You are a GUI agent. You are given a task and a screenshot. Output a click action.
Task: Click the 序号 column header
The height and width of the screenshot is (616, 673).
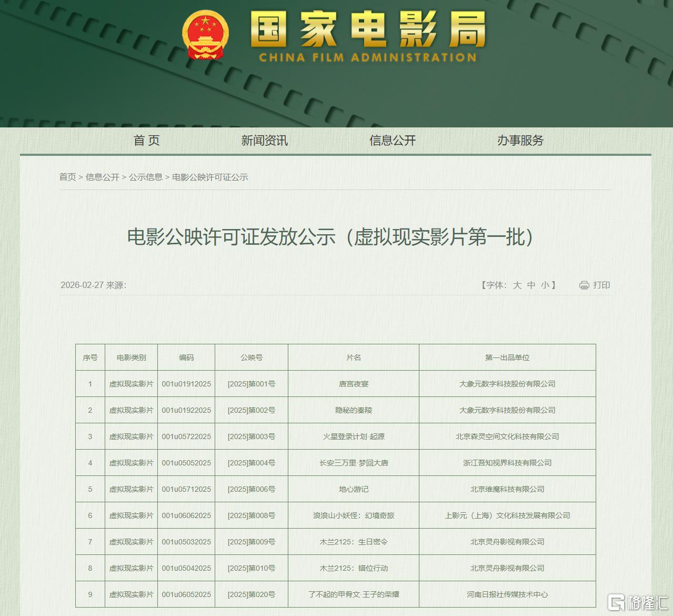(90, 357)
